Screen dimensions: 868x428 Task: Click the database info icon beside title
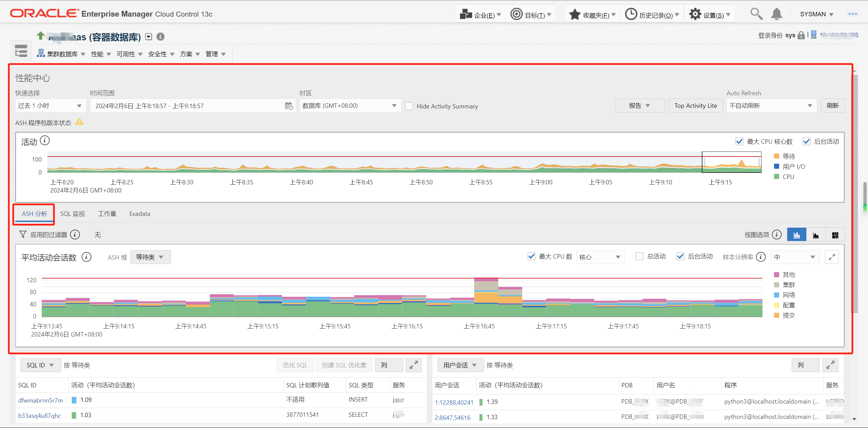coord(160,37)
